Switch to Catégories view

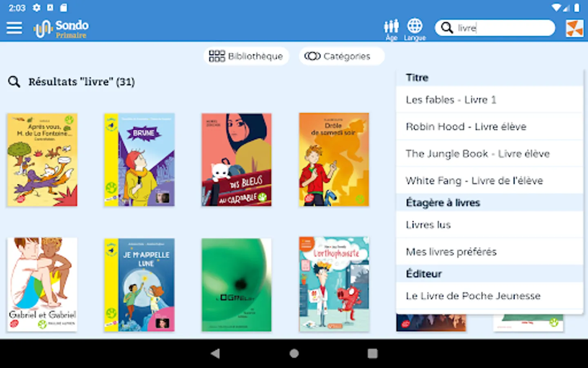(x=341, y=56)
